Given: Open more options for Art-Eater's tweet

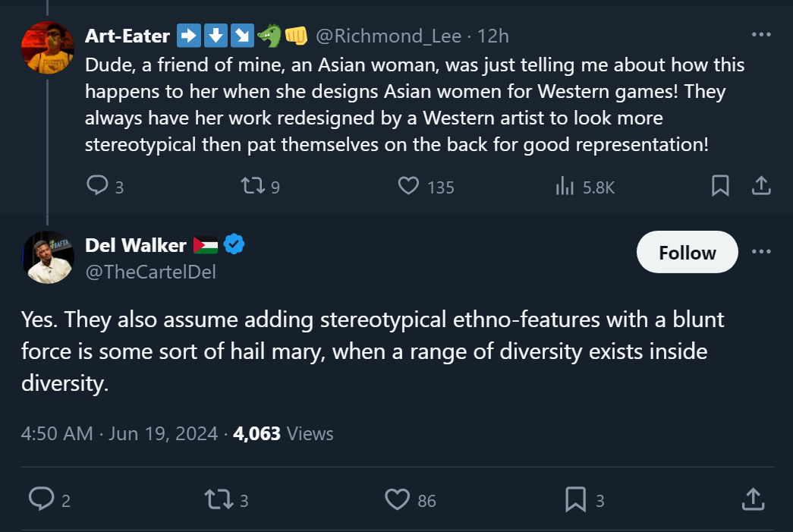Looking at the screenshot, I should click(x=760, y=34).
